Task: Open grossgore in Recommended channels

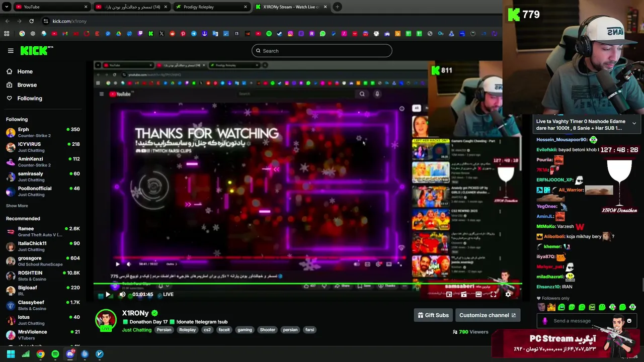Action: pyautogui.click(x=43, y=261)
